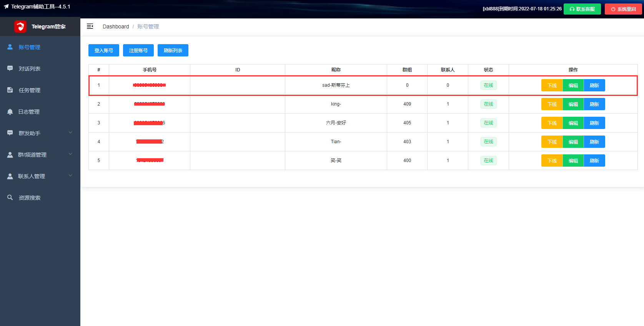Click the 刷新列表 button

coord(173,50)
